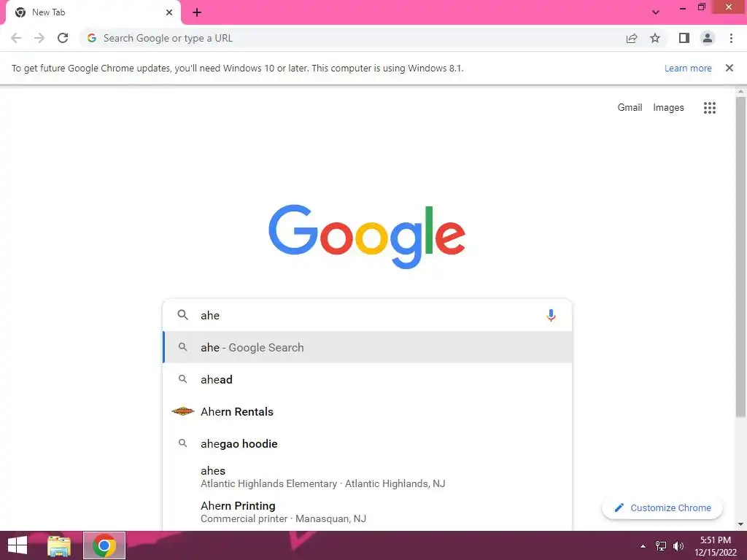Click the magnifier icon beside 'ahead'

pos(182,379)
